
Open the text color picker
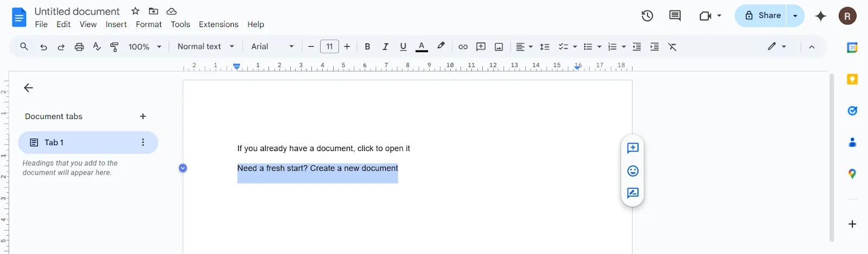pyautogui.click(x=422, y=47)
